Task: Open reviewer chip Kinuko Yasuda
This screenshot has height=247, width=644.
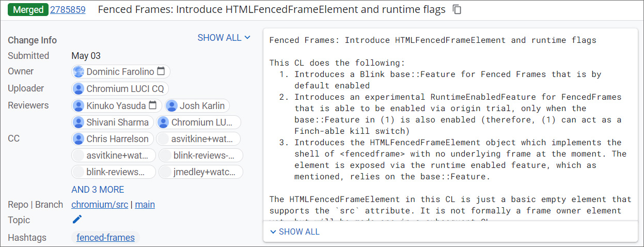Action: 117,106
